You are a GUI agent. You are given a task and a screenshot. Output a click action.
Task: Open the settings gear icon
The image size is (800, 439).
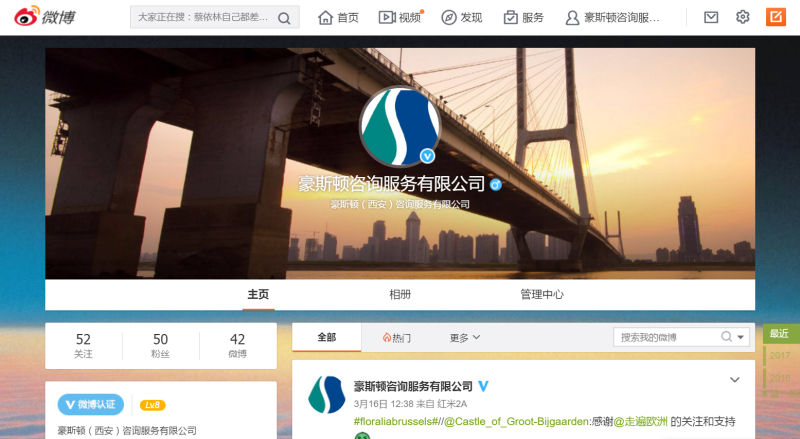743,17
